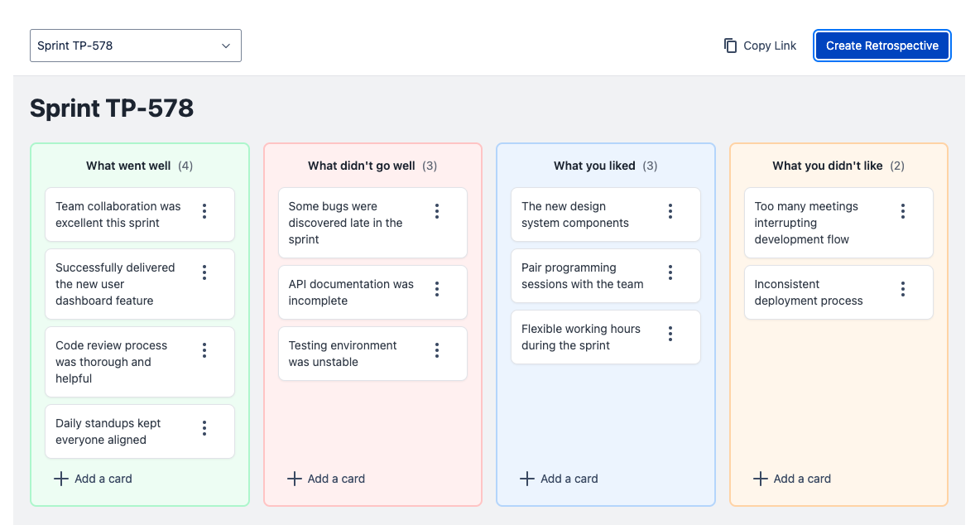Open menu for 'Team collaboration was excellent' card

point(204,211)
